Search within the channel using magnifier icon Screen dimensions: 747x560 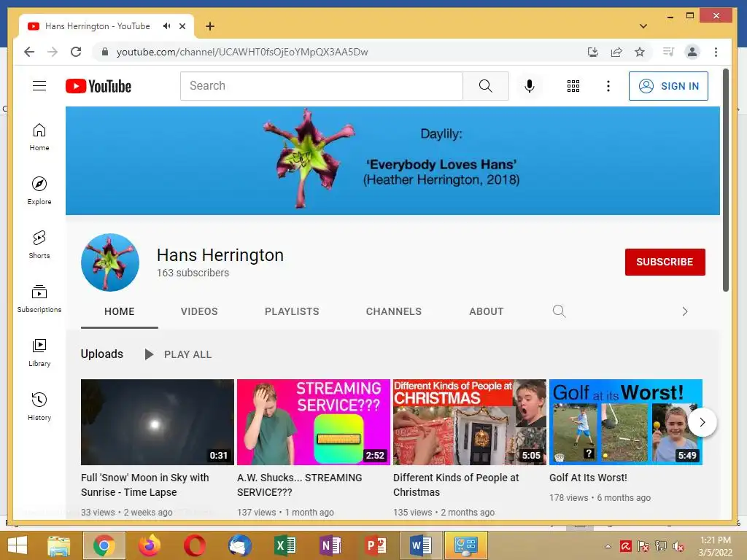(x=559, y=311)
